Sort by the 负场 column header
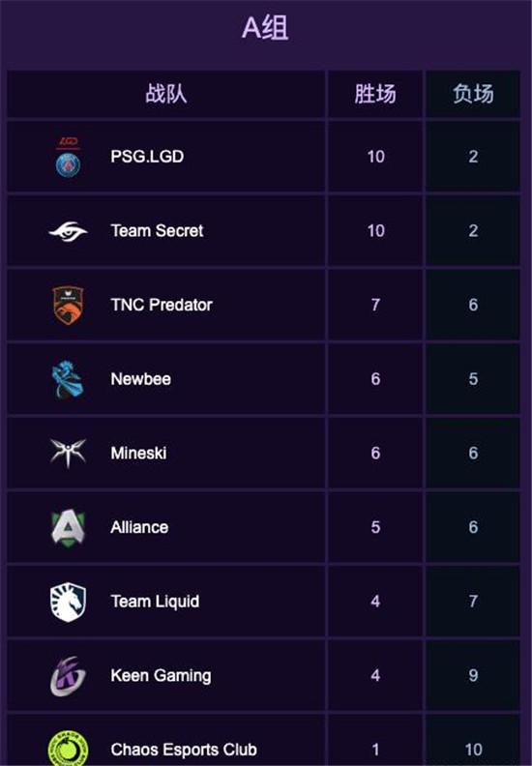This screenshot has width=532, height=766. [x=473, y=94]
